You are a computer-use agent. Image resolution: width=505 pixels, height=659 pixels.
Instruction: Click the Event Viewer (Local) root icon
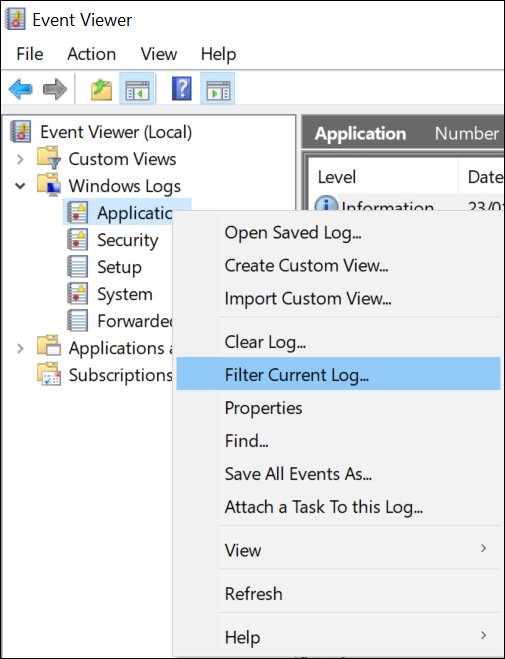21,132
